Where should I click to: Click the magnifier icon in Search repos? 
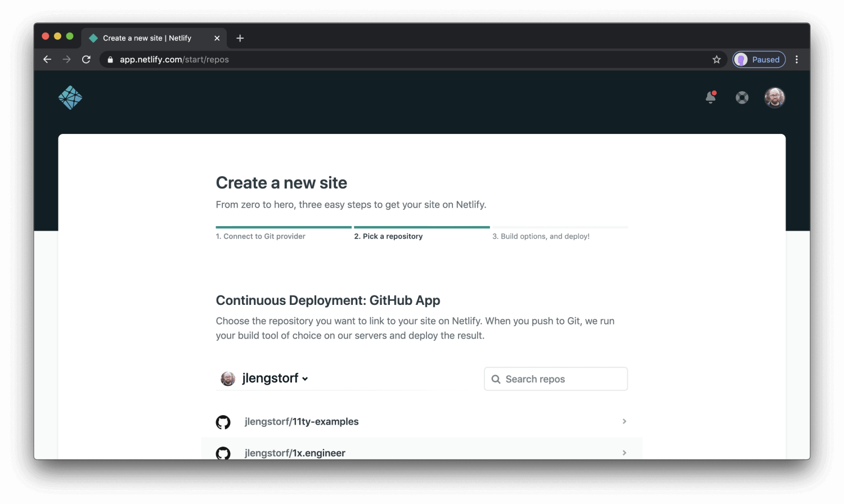(x=496, y=379)
